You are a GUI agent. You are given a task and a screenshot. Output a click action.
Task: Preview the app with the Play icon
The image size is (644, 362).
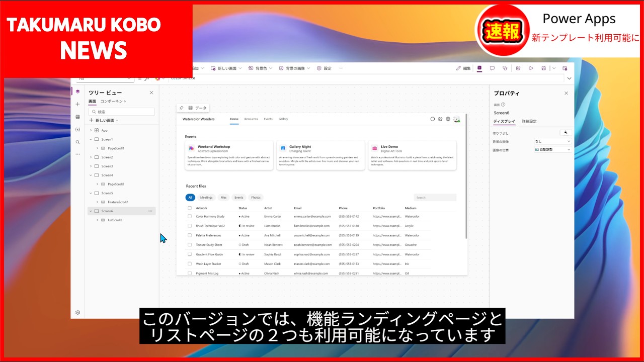coord(531,68)
